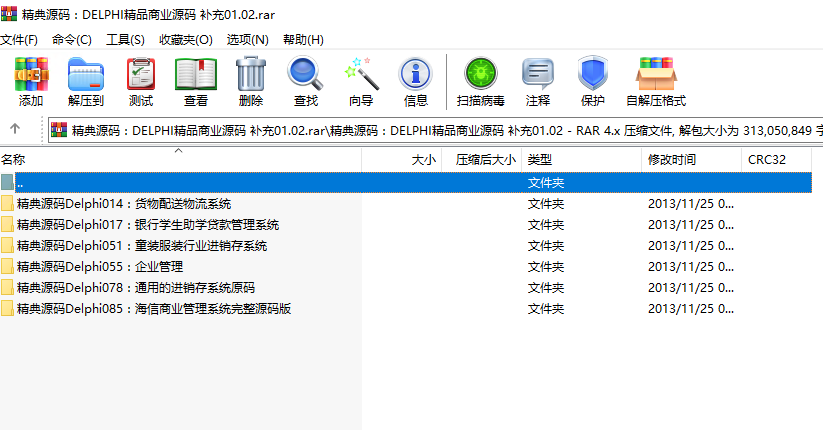Select 精典源码Delphi051：童装服装行业进销存系统 folder

(x=142, y=246)
